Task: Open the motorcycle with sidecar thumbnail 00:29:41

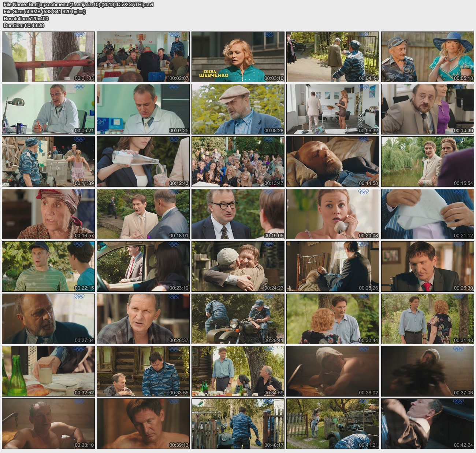Action: click(238, 319)
